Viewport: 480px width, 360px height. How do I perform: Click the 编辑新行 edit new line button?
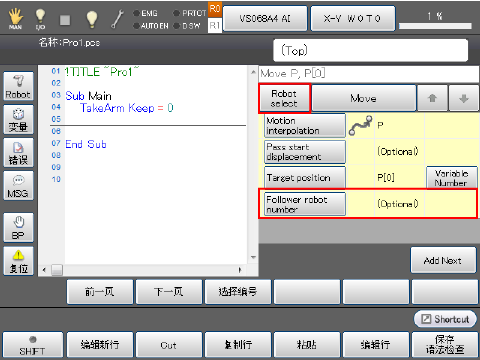tap(100, 345)
